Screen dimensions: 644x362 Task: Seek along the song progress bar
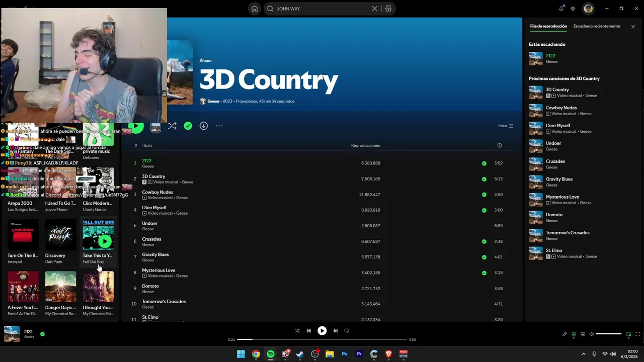tap(322, 339)
